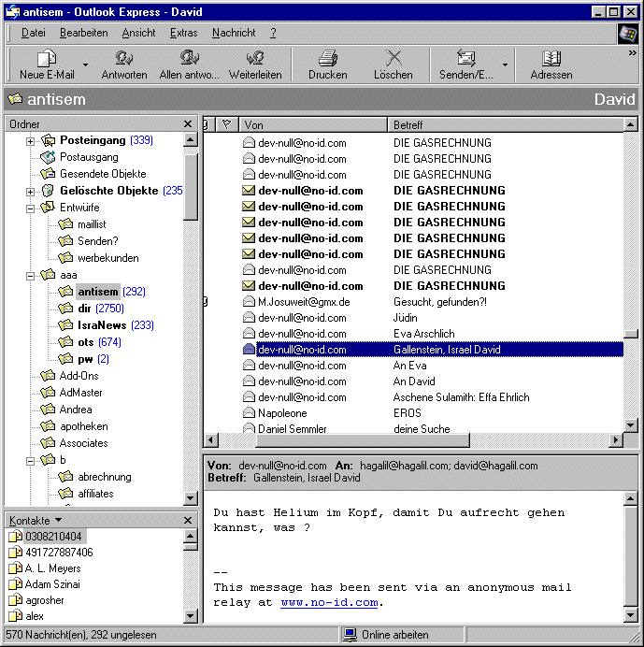Close the Ordner folder pane
The image size is (644, 647).
tap(188, 124)
